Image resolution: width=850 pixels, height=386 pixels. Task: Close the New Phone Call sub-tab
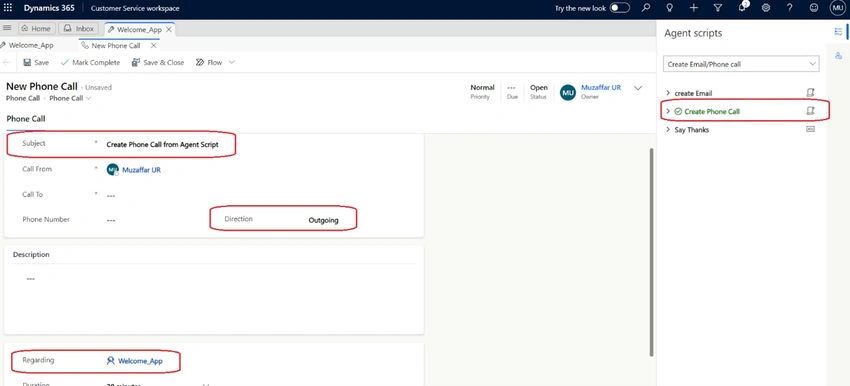point(153,46)
